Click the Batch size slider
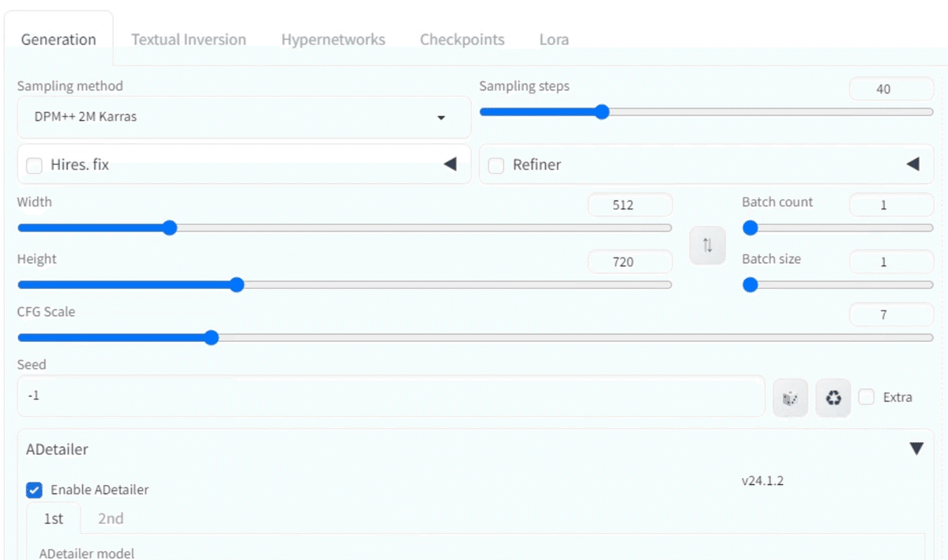This screenshot has width=948, height=560. click(x=838, y=285)
